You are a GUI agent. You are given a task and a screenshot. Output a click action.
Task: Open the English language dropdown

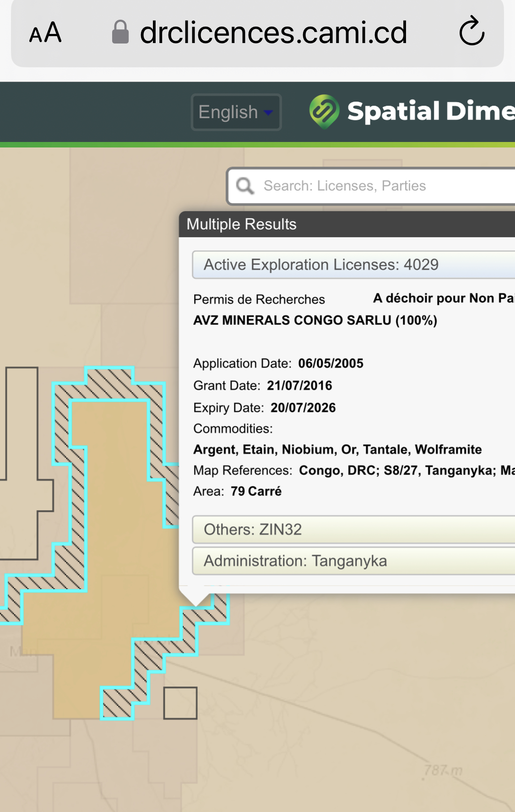coord(236,112)
